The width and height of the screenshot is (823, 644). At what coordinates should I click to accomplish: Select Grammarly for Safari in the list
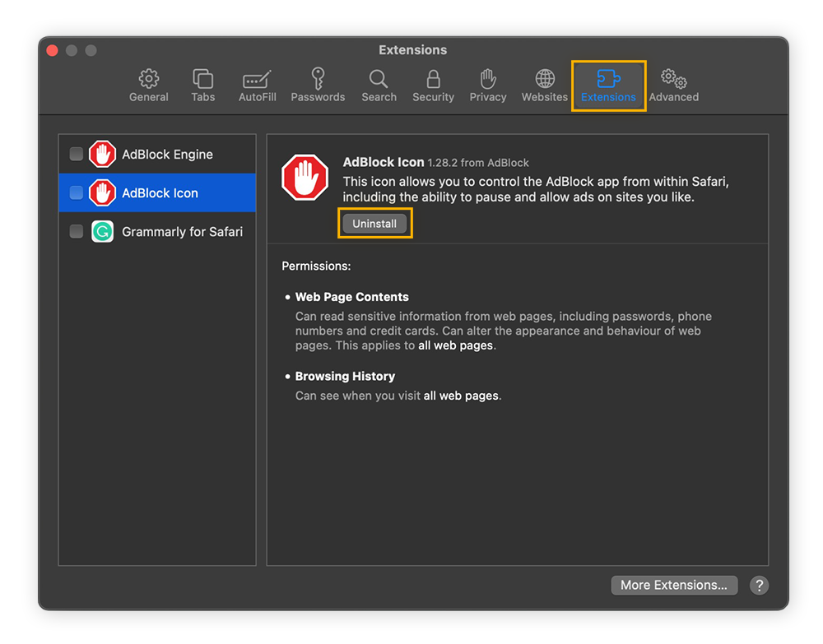pyautogui.click(x=183, y=231)
